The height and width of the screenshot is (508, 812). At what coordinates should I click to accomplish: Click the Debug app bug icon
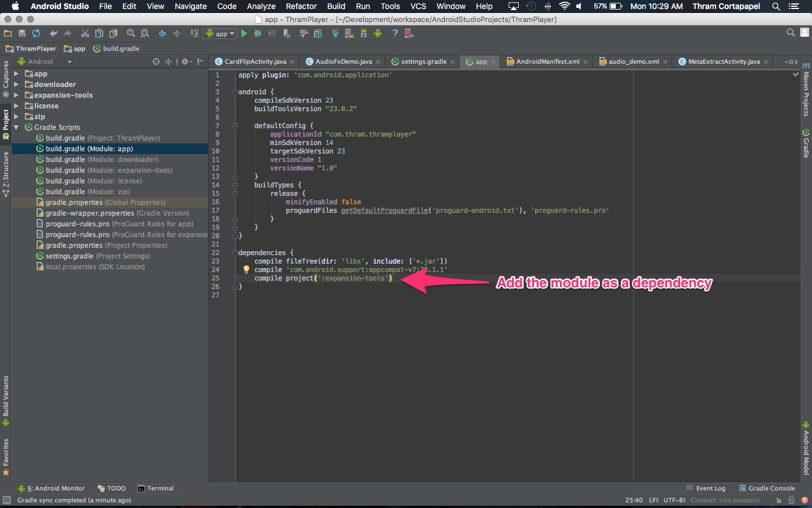point(258,33)
